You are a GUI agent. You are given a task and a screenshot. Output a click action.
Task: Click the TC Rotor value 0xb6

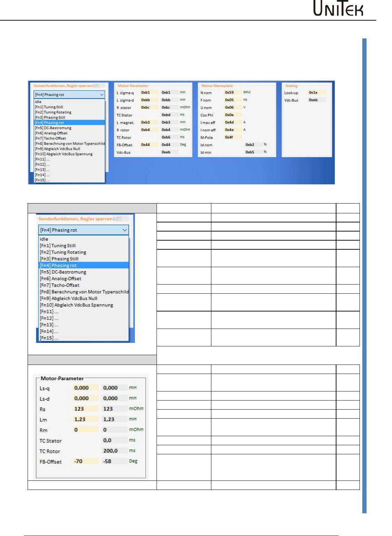[170, 137]
